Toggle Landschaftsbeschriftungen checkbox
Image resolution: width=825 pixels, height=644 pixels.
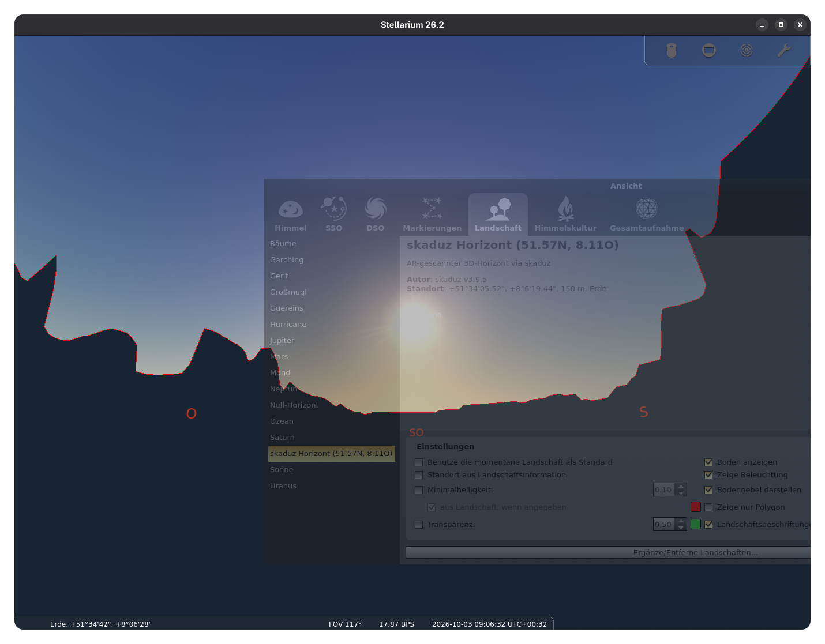coord(708,525)
